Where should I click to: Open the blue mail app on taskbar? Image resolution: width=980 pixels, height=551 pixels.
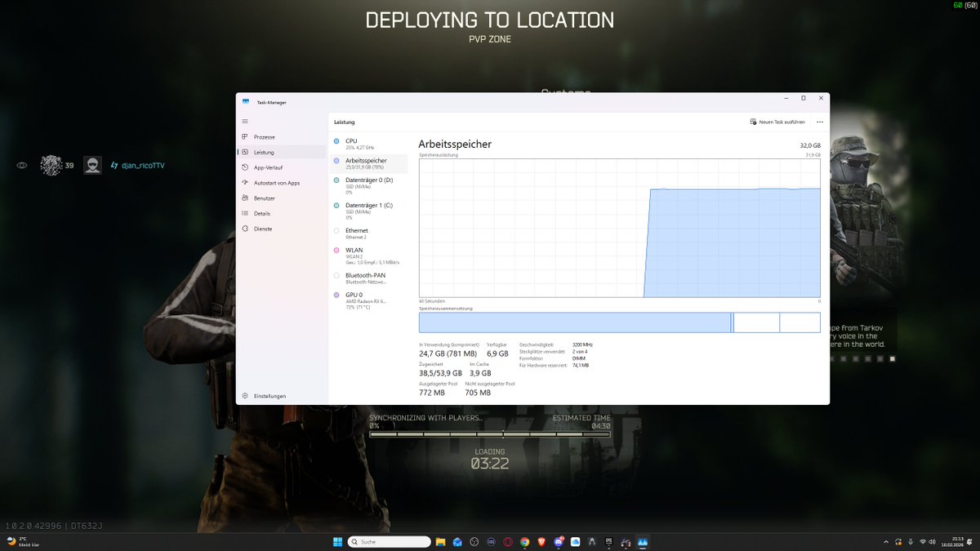point(457,542)
